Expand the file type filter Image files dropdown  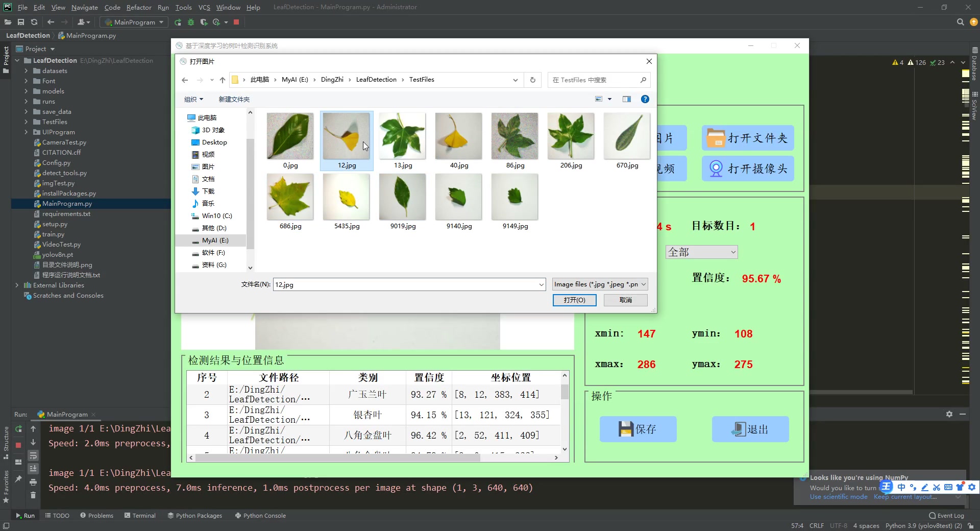point(599,284)
